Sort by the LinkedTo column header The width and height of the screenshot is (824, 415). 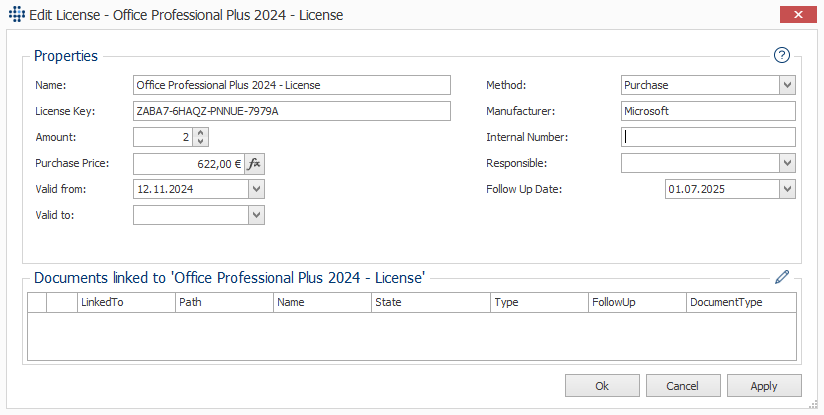pyautogui.click(x=126, y=302)
